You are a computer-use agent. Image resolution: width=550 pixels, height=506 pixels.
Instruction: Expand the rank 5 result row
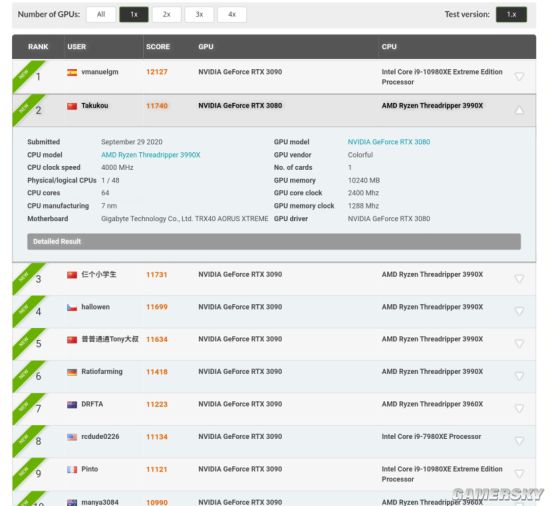tap(519, 344)
